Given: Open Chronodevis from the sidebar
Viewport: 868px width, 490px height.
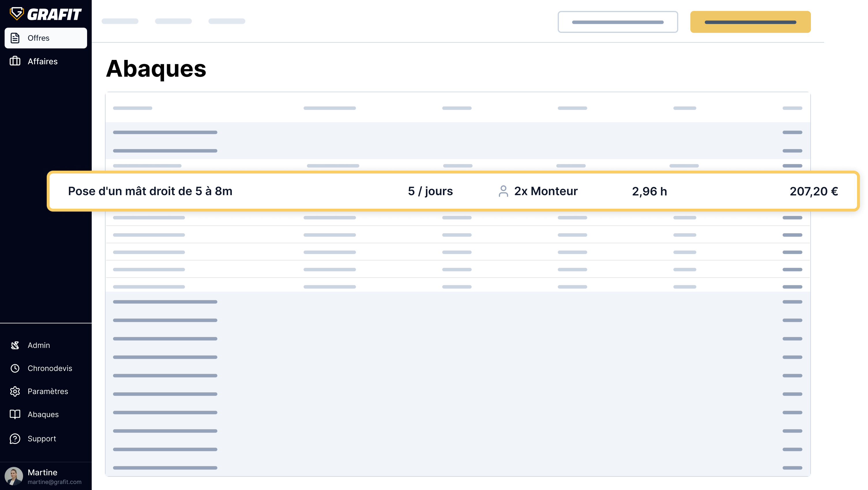Looking at the screenshot, I should coord(50,368).
